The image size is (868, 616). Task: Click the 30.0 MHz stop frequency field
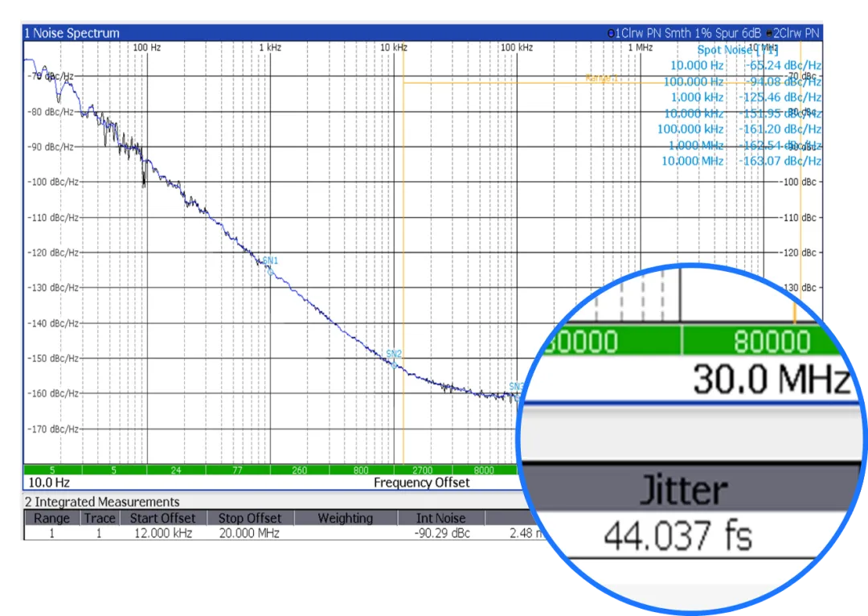[x=770, y=380]
